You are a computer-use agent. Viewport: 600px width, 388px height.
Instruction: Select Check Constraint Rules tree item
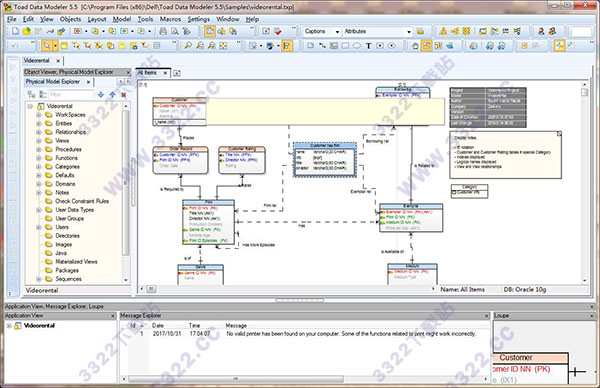[x=82, y=201]
